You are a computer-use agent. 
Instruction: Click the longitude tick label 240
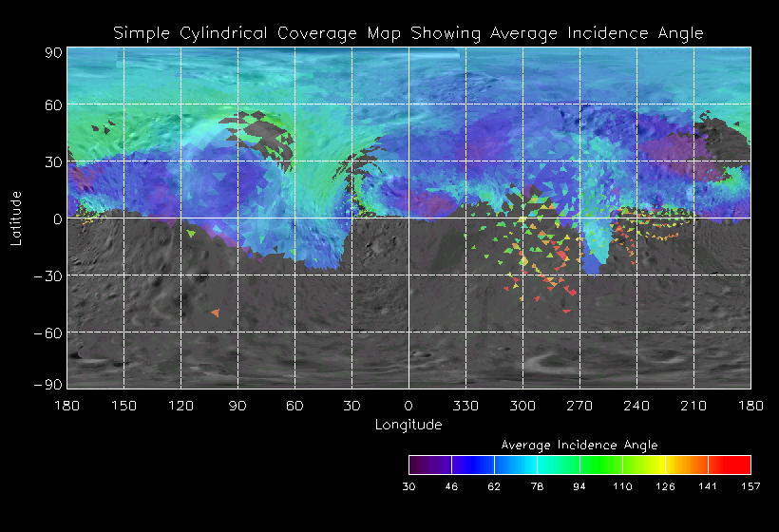tap(636, 407)
